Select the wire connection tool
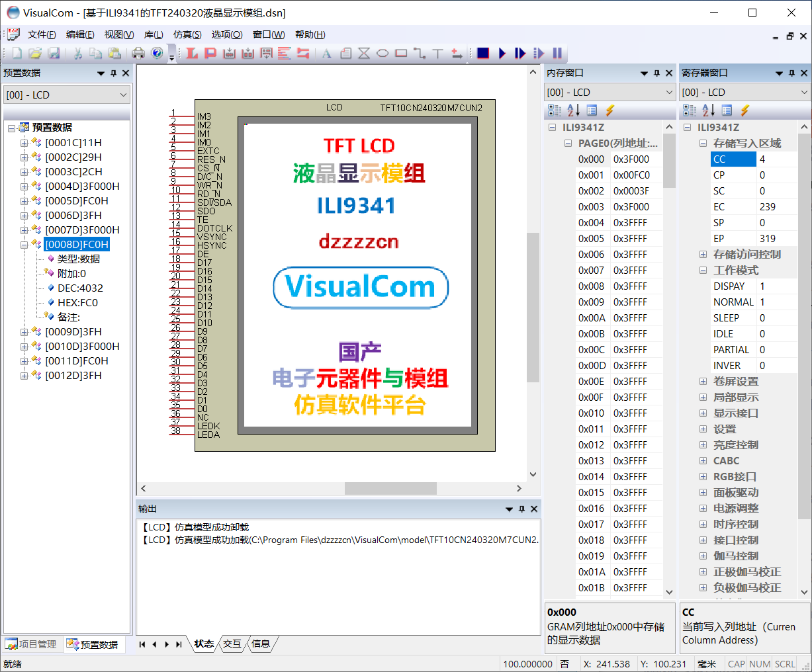 (420, 54)
